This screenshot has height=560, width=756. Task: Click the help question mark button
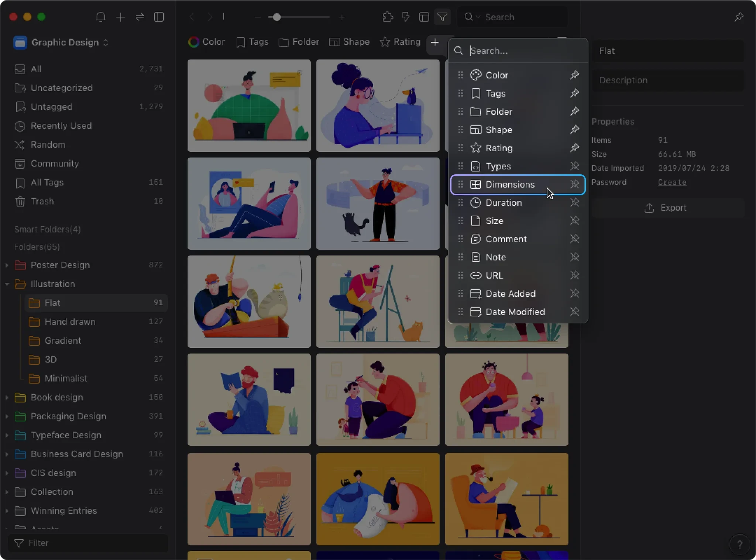(740, 544)
